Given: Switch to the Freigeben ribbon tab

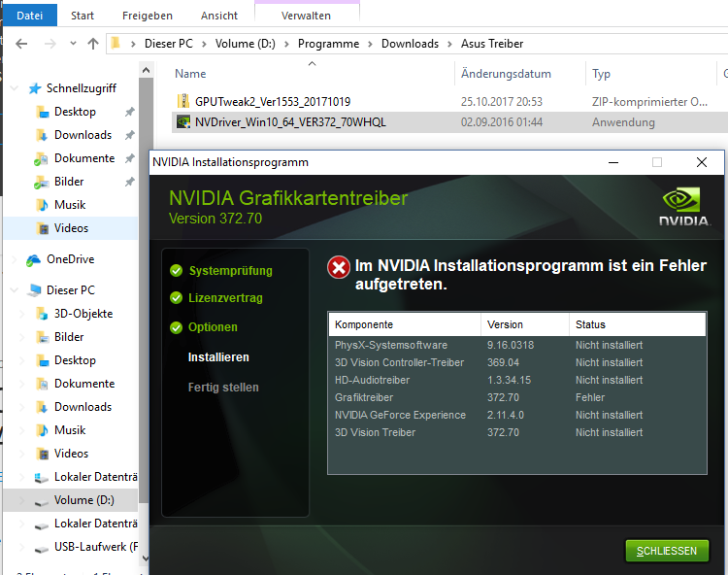Looking at the screenshot, I should click(148, 16).
